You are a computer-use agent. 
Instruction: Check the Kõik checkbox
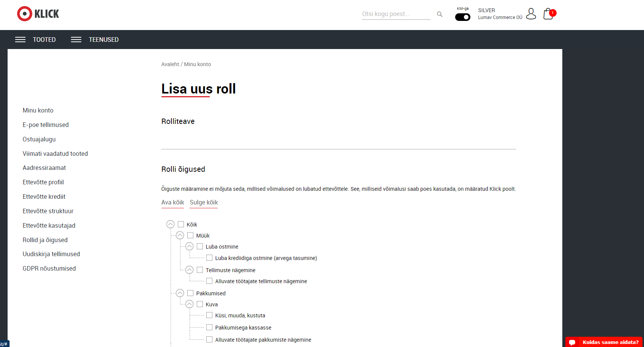click(x=181, y=224)
